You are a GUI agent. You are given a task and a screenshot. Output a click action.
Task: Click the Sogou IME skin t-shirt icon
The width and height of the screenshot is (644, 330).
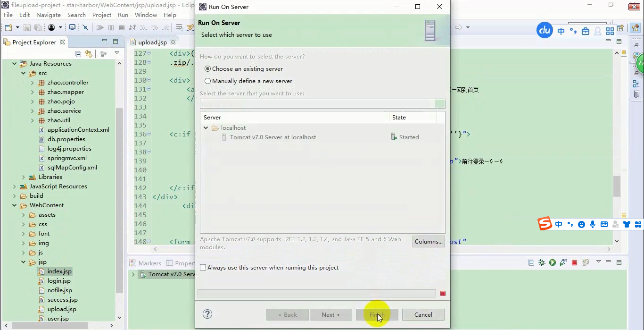627,224
